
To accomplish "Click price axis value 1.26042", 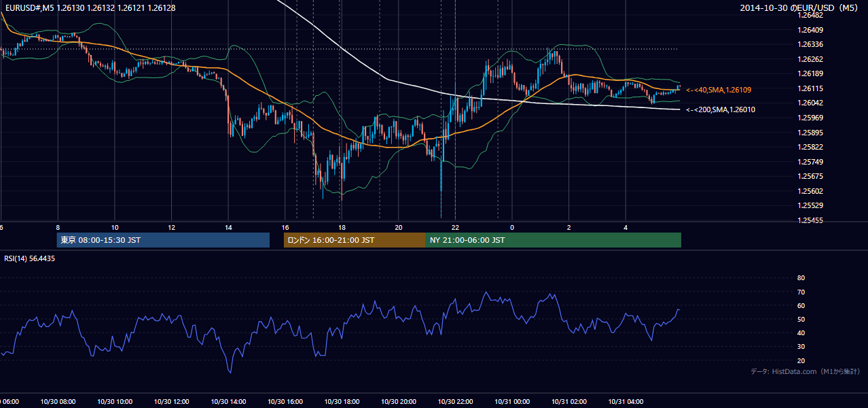I will [810, 103].
